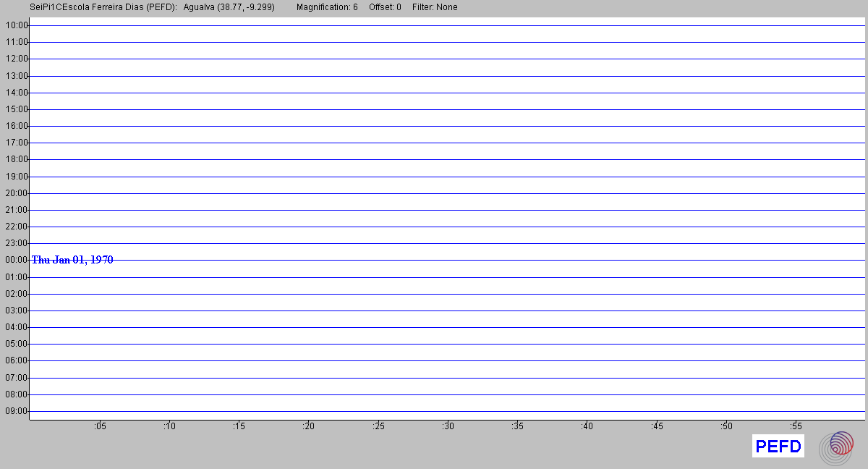Select the :30 minute axis tick

448,426
